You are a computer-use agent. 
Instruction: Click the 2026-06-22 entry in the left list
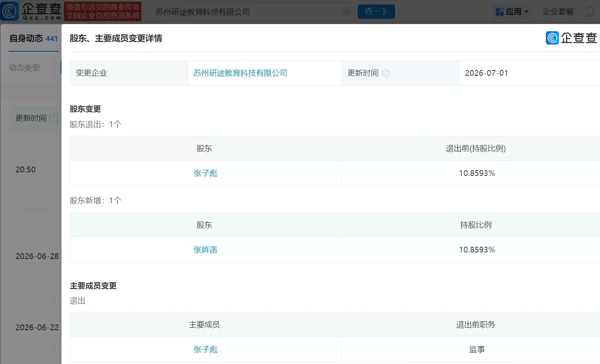pyautogui.click(x=37, y=327)
